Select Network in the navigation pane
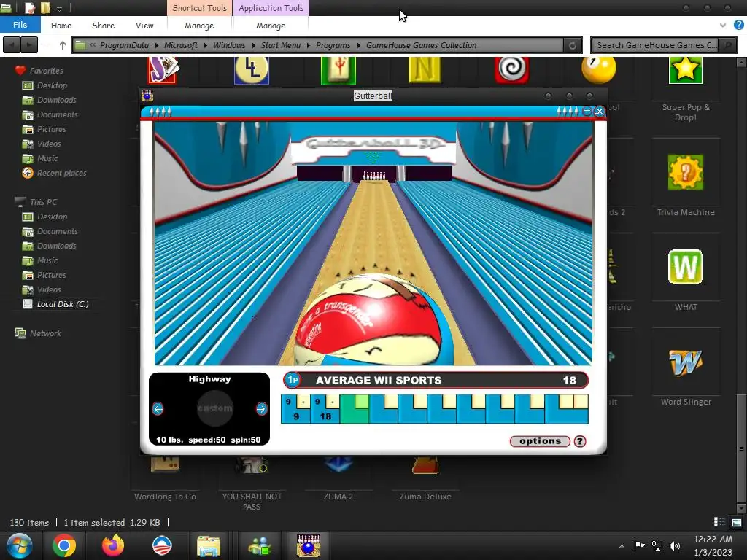The width and height of the screenshot is (747, 560). 45,333
